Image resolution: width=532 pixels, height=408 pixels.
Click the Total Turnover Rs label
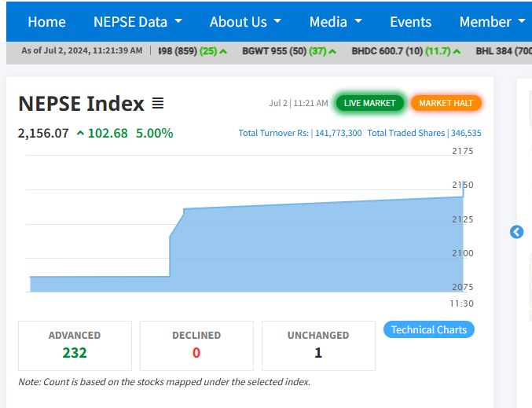click(273, 133)
